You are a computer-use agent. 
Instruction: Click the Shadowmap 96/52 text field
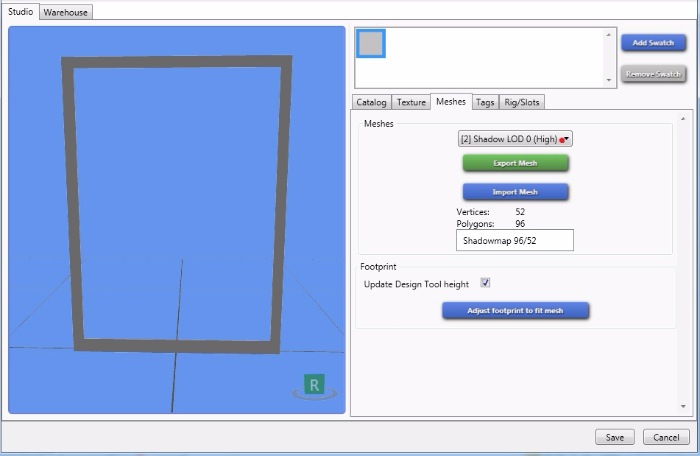515,241
